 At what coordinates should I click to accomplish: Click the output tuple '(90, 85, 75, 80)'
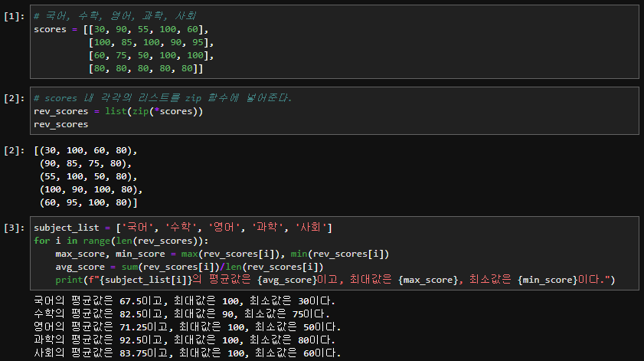(83, 164)
